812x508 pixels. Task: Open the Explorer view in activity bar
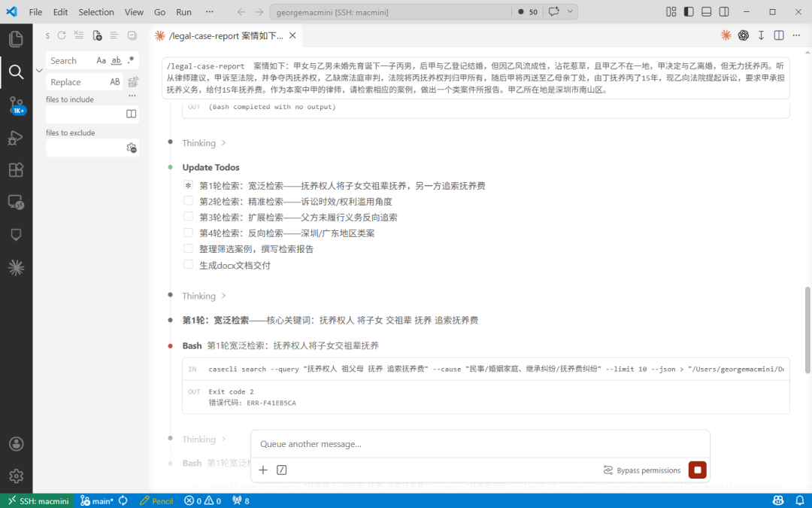[16, 39]
